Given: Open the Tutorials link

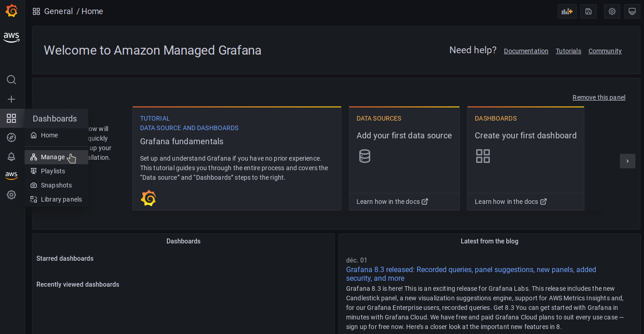Looking at the screenshot, I should point(569,51).
